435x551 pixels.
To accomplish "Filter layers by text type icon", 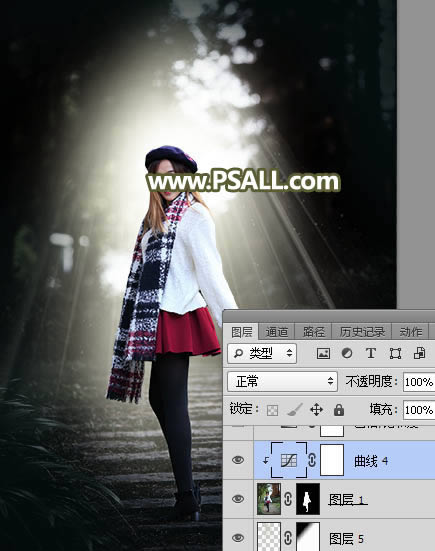I will pos(370,353).
